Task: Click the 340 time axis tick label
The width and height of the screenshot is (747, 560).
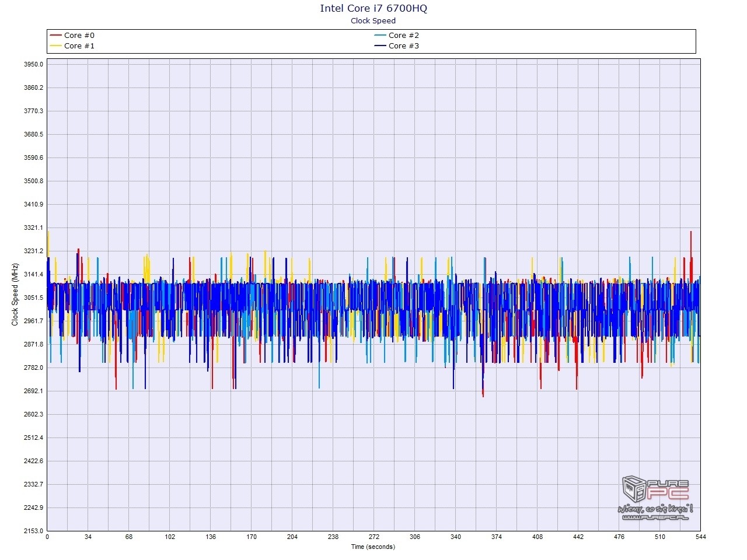Action: (456, 537)
